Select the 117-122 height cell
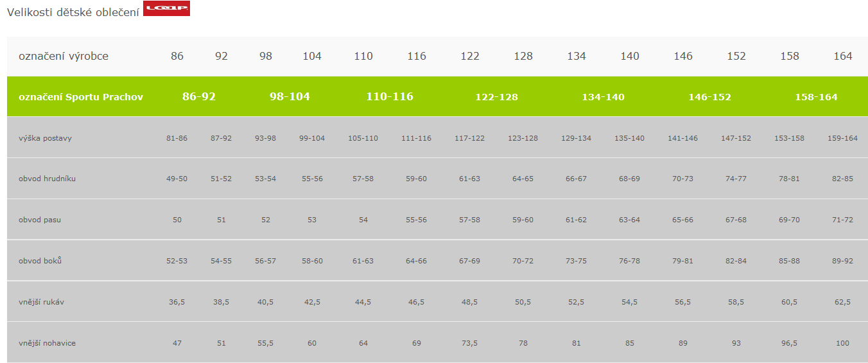The height and width of the screenshot is (363, 868). [x=470, y=138]
